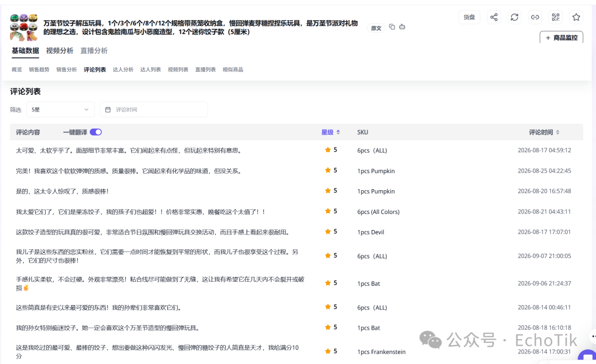Click the 原文 button
Screen dimensions: 596x364
pyautogui.click(x=376, y=28)
